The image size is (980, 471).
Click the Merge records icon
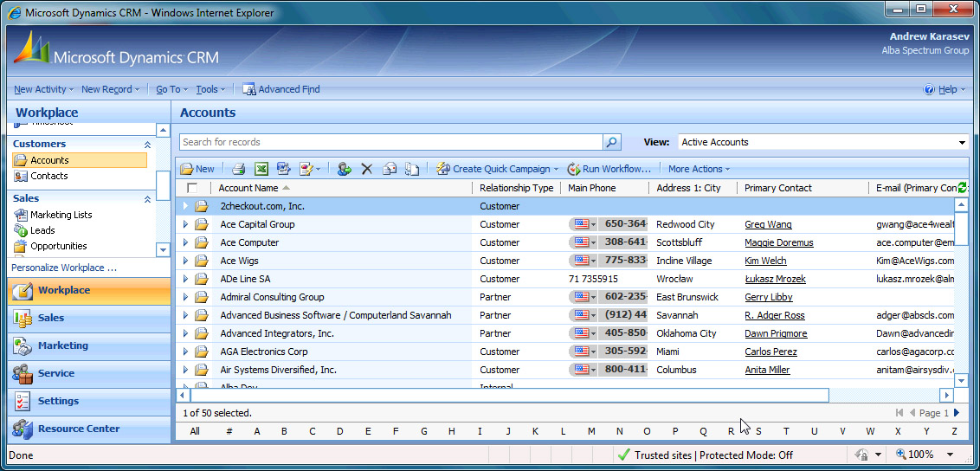point(411,169)
